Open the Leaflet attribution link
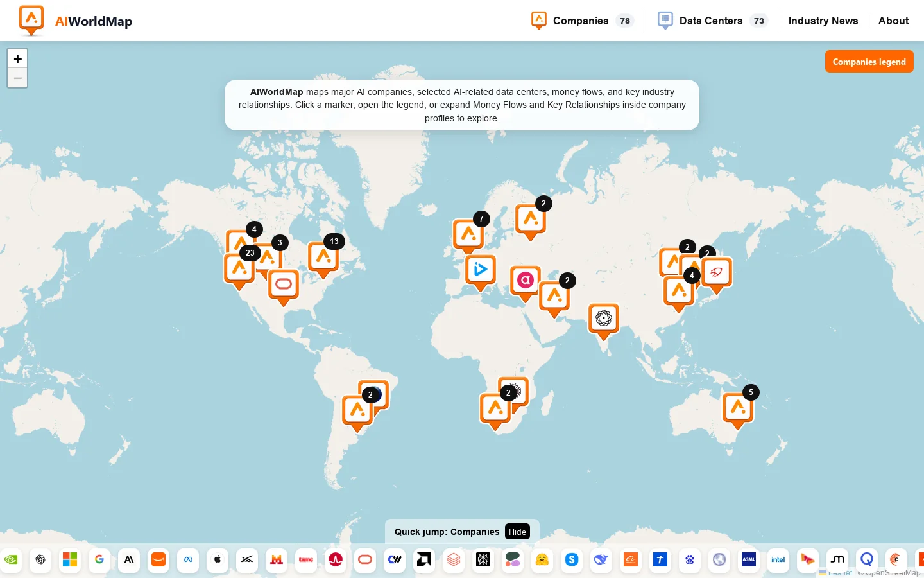Viewport: 924px width, 578px height. click(x=835, y=572)
